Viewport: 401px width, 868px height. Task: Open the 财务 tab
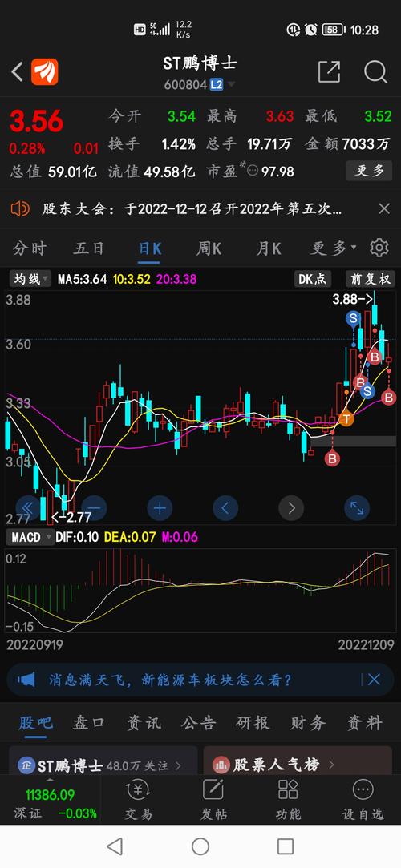308,722
